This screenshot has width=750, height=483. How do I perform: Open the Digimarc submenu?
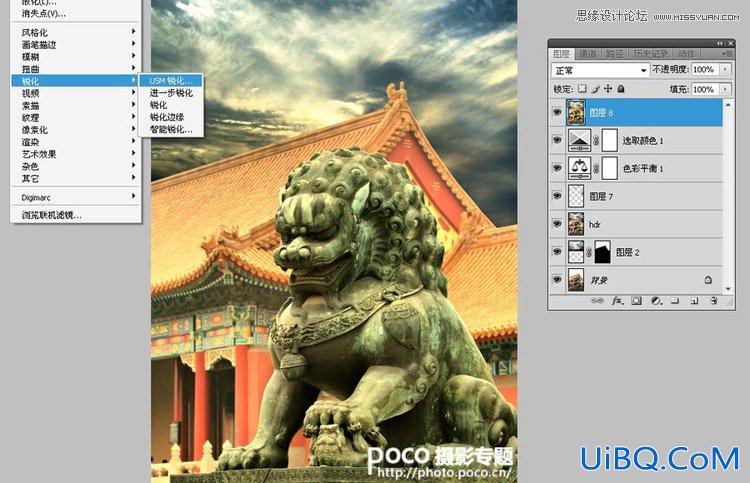(76, 197)
